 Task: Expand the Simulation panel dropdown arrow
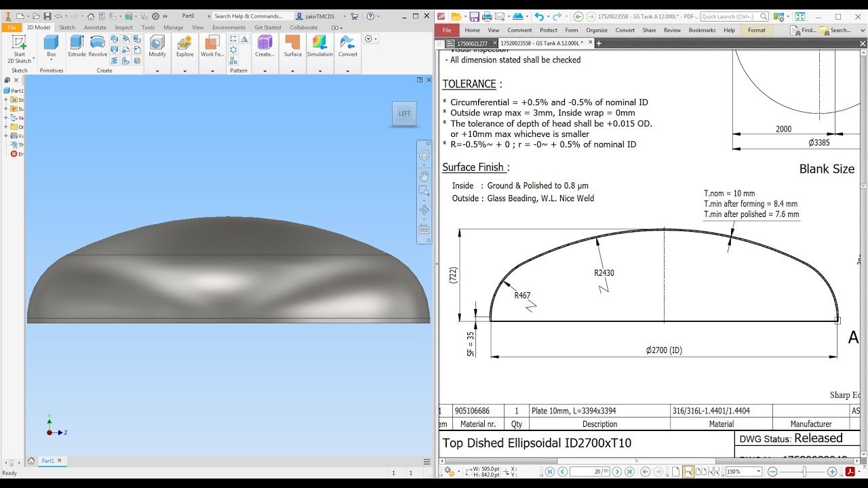click(319, 70)
